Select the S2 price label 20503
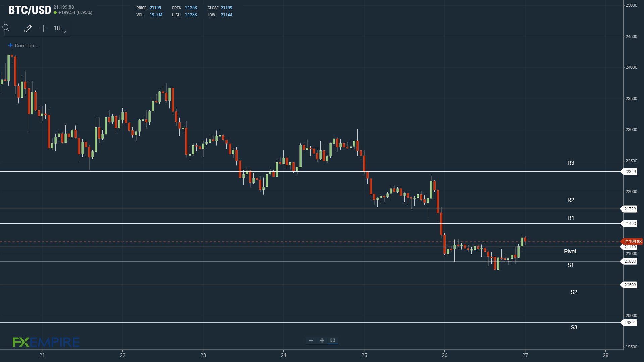644x362 pixels. [630, 285]
